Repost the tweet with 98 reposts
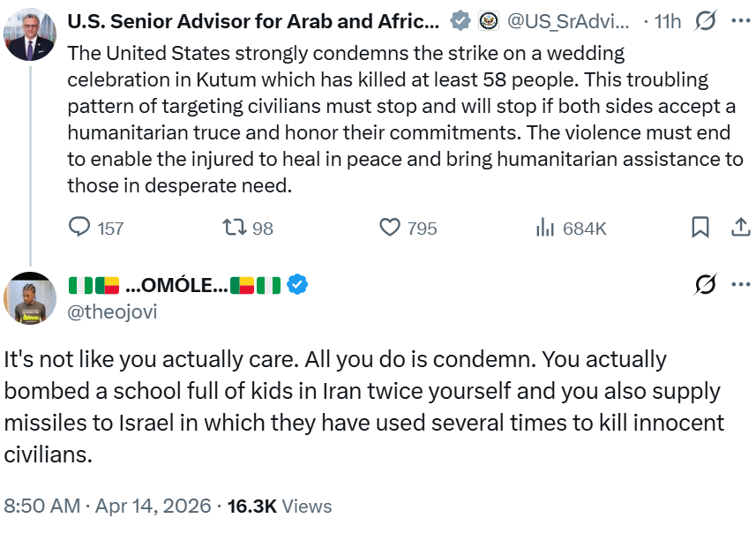Image resolution: width=756 pixels, height=533 pixels. pos(234,228)
